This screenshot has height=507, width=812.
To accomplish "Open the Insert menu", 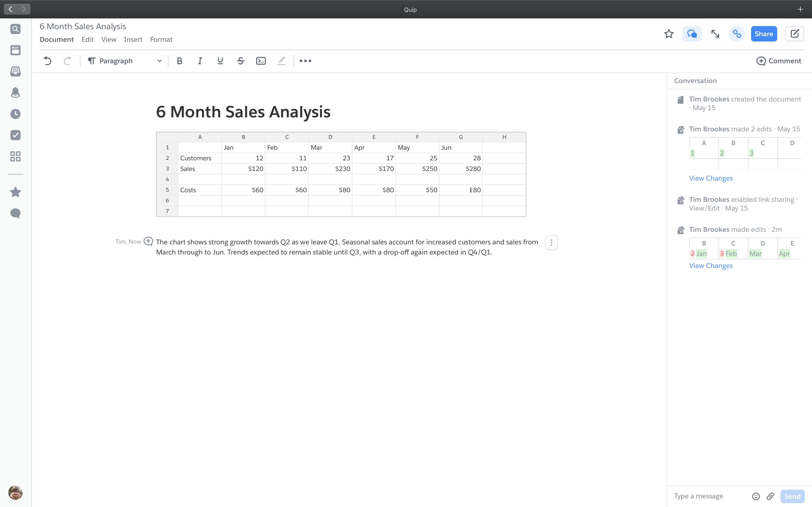I will click(133, 40).
